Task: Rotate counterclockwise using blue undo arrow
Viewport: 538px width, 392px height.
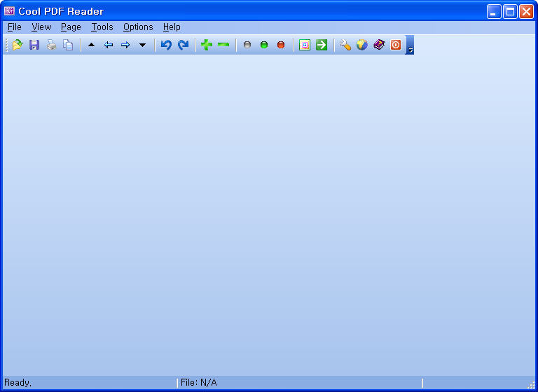Action: click(x=166, y=45)
